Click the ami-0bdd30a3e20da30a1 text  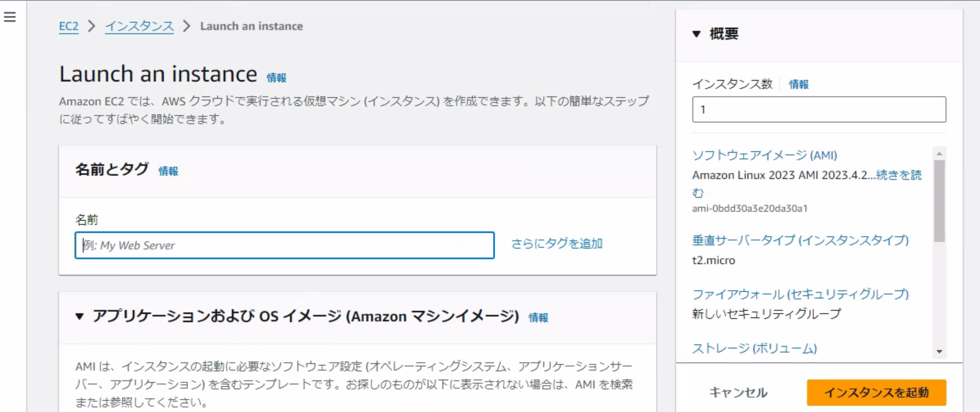tap(749, 208)
